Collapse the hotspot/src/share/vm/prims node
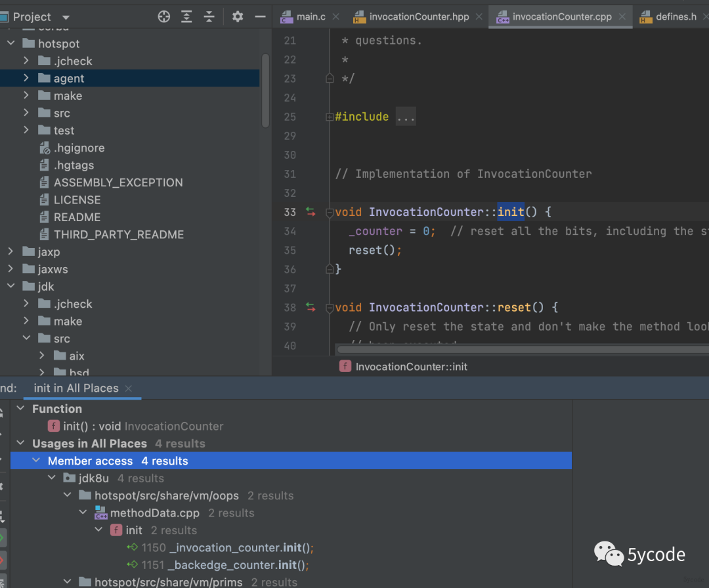Image resolution: width=709 pixels, height=588 pixels. 68,581
